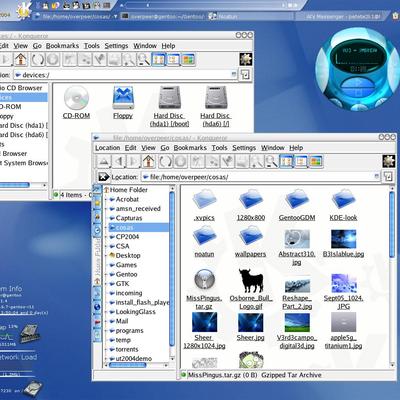Go up one folder in cosas Konqueror window
This screenshot has height=400, width=400.
[103, 162]
